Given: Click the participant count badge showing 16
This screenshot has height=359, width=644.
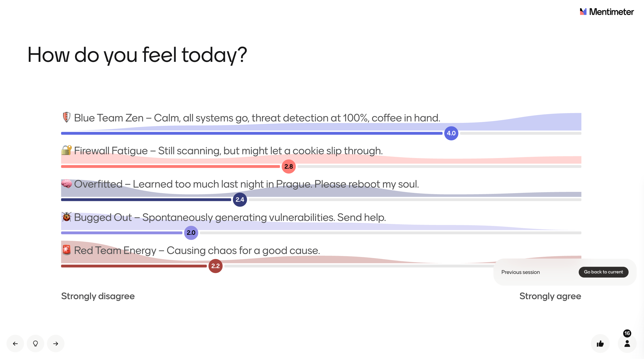Looking at the screenshot, I should pyautogui.click(x=627, y=333).
